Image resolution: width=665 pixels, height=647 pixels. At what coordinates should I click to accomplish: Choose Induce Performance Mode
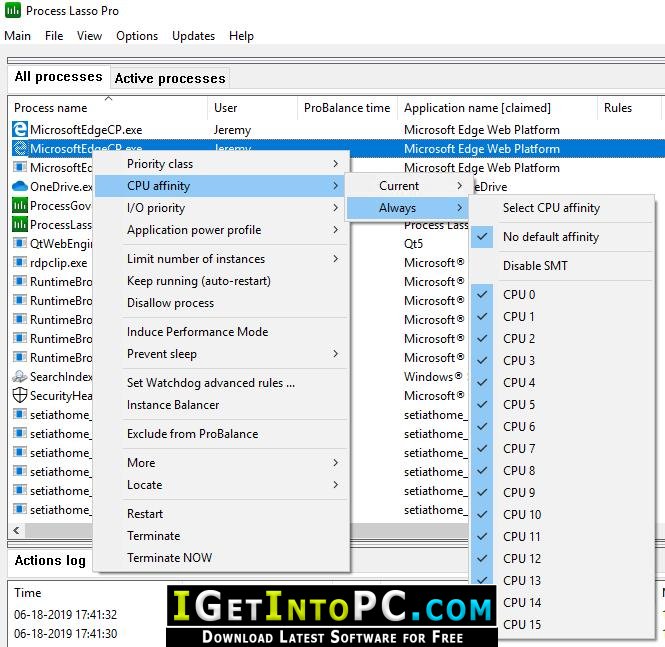[221, 332]
